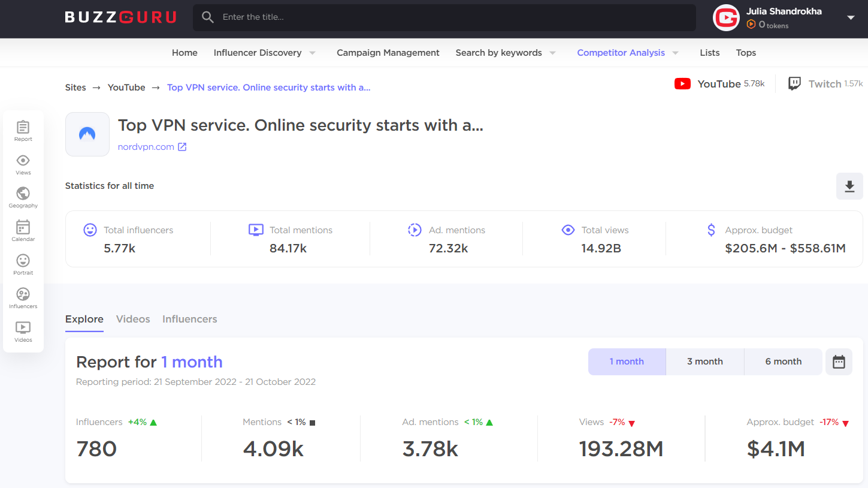The image size is (868, 488).
Task: Open the Geography sidebar section
Action: coord(23,198)
